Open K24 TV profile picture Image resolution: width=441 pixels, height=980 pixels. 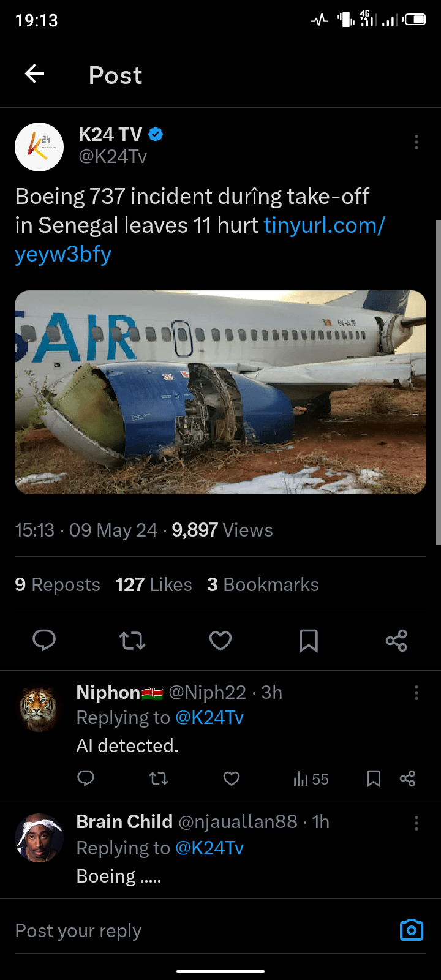(39, 147)
